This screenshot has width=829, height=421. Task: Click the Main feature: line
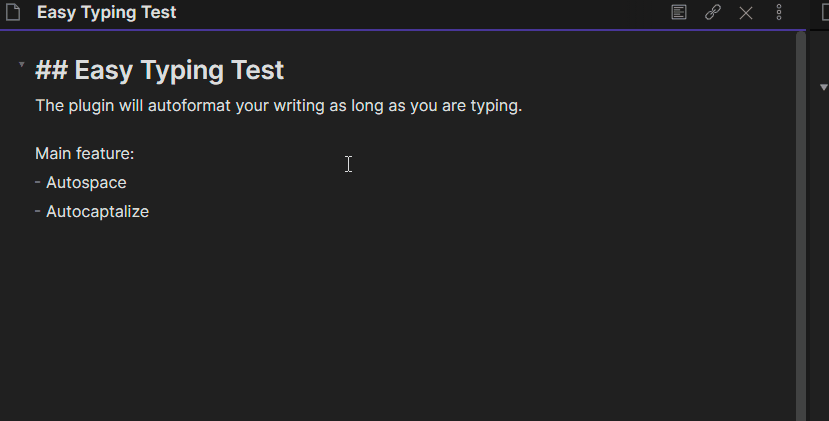(85, 153)
